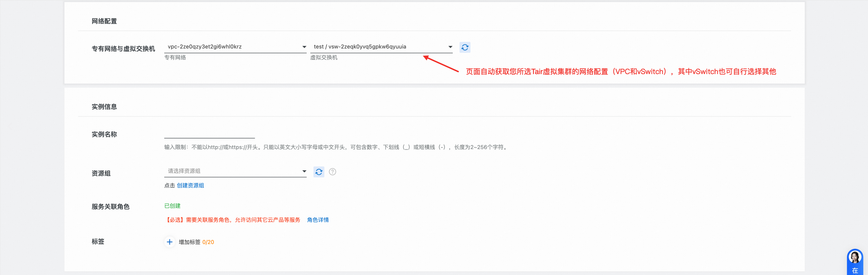Click the orange 0/20 tag counter
This screenshot has width=868, height=275.
[x=208, y=242]
